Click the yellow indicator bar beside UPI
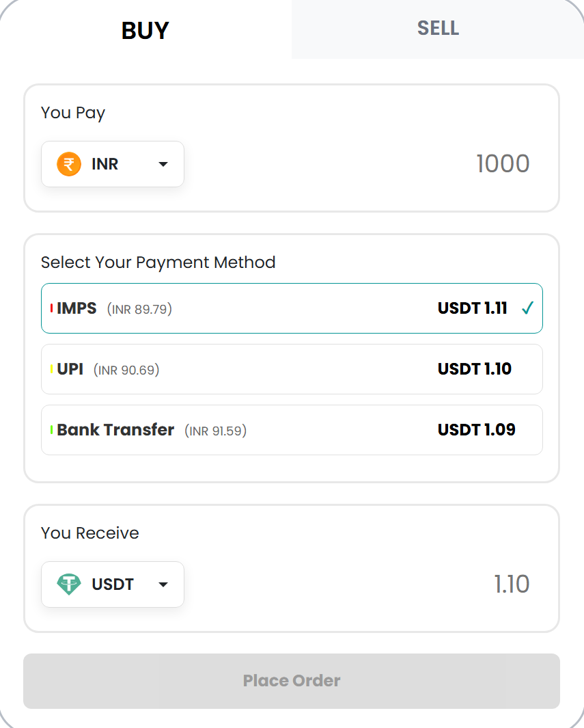Screen dimensions: 584x728 pyautogui.click(x=52, y=369)
